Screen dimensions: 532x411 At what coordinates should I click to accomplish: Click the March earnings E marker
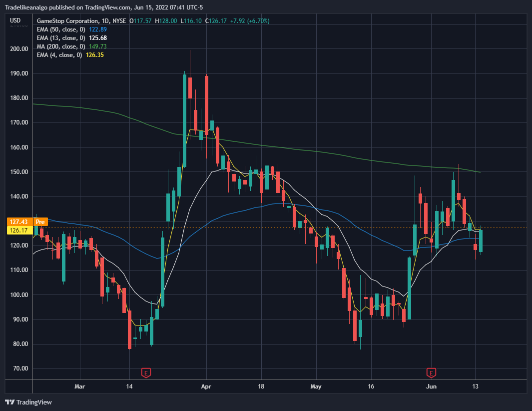point(146,373)
